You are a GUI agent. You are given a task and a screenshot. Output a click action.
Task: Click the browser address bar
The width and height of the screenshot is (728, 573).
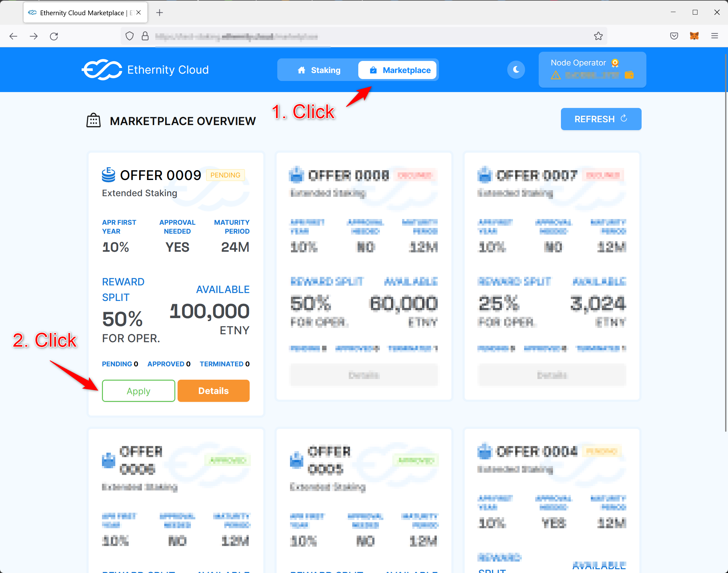coord(364,36)
